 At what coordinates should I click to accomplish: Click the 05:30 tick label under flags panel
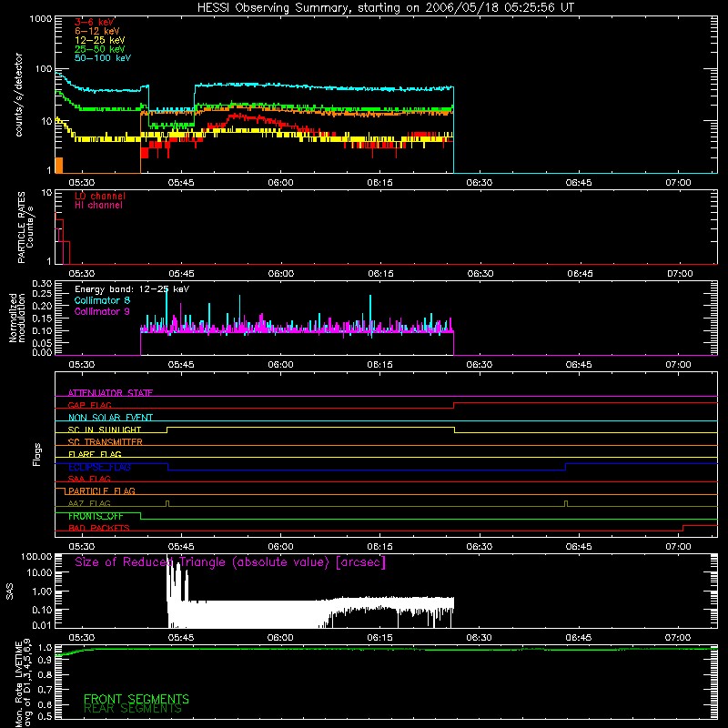tap(82, 547)
